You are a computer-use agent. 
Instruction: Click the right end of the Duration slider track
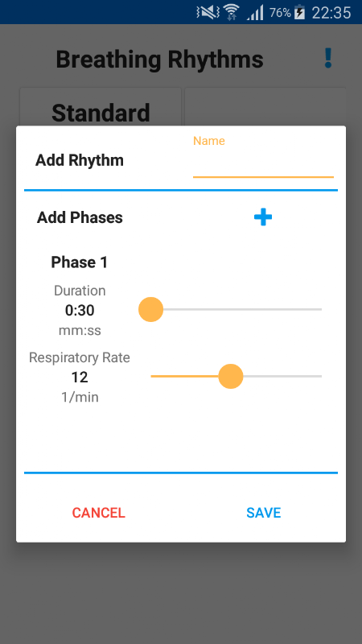(320, 309)
